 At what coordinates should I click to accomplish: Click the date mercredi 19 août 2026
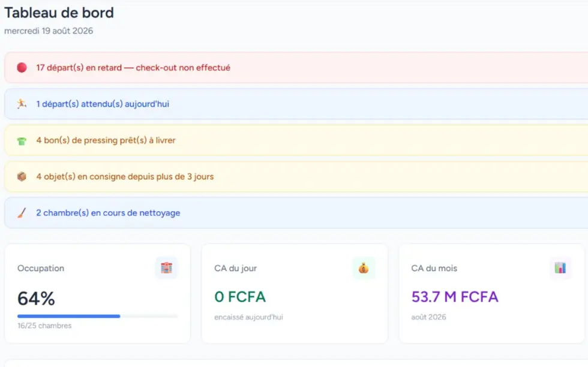tap(49, 31)
